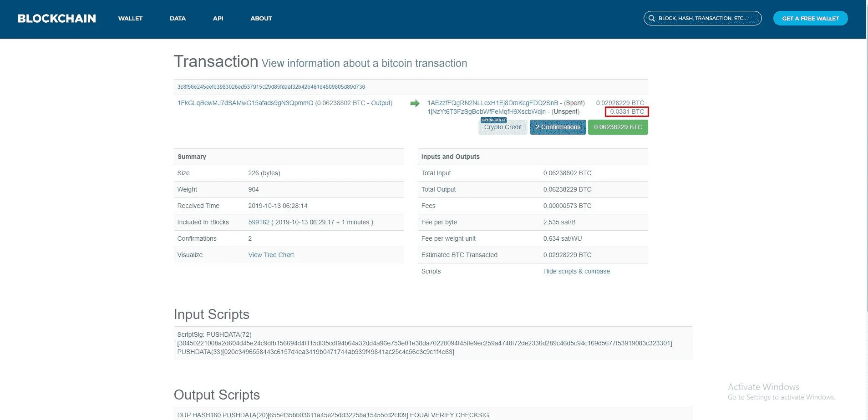Viewport: 868px width, 420px height.
Task: Click Total Output value 0.06238229 BTC
Action: pyautogui.click(x=567, y=189)
